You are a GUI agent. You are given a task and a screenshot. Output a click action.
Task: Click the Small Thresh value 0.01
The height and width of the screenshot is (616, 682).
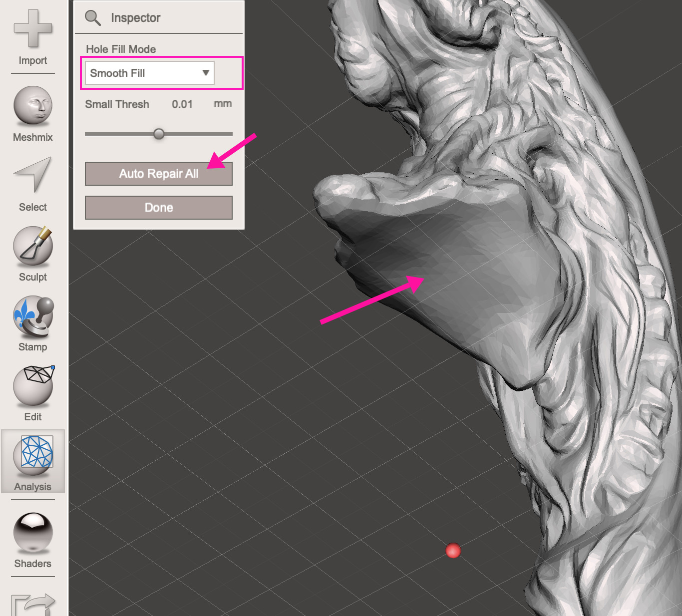point(182,104)
